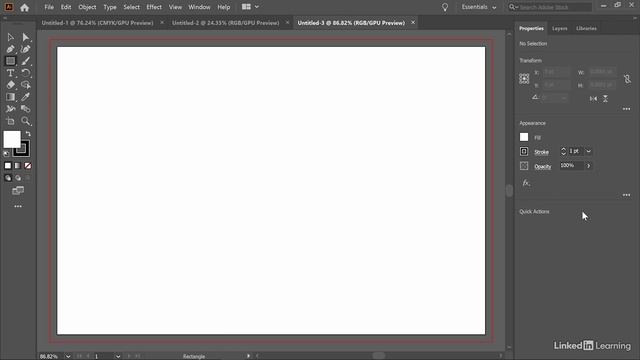The height and width of the screenshot is (360, 640).
Task: Set paint mode to Gradient
Action: tap(18, 166)
